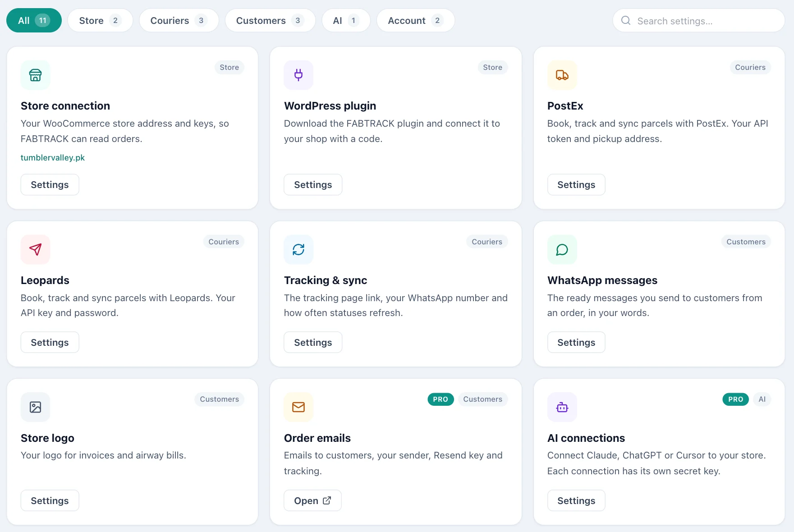Click the 'AI connections' card title
The width and height of the screenshot is (794, 532).
point(586,438)
